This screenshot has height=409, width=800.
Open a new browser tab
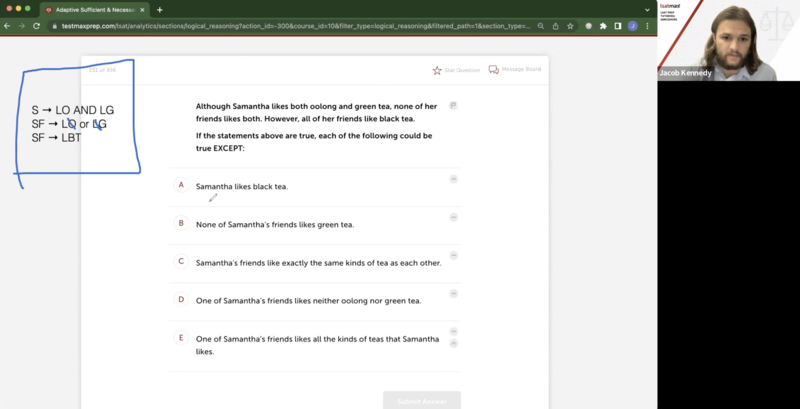[x=160, y=9]
